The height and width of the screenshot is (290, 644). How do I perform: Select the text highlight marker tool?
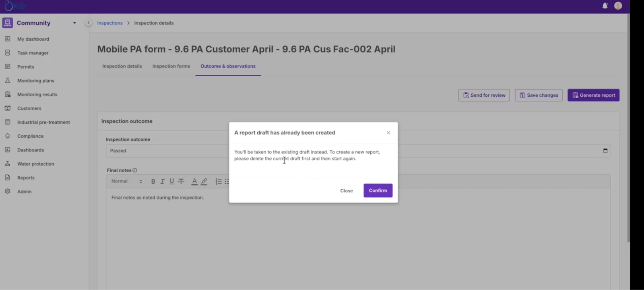coord(204,181)
